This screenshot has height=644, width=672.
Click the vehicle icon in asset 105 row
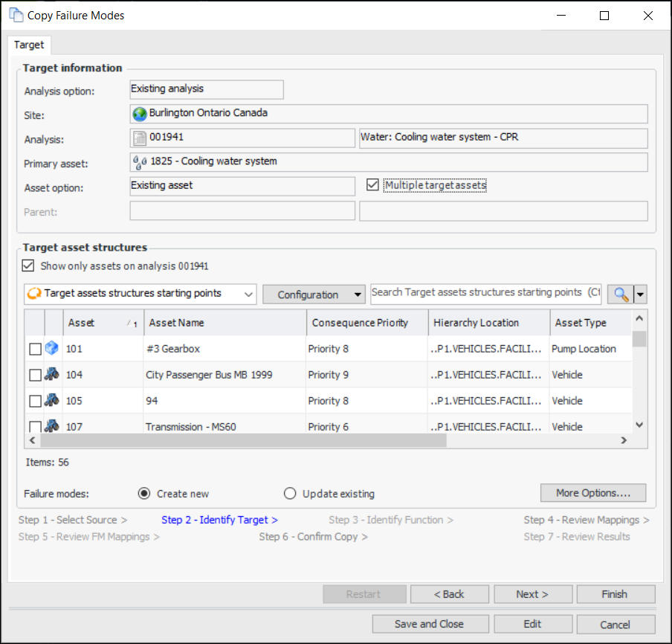[x=52, y=401]
